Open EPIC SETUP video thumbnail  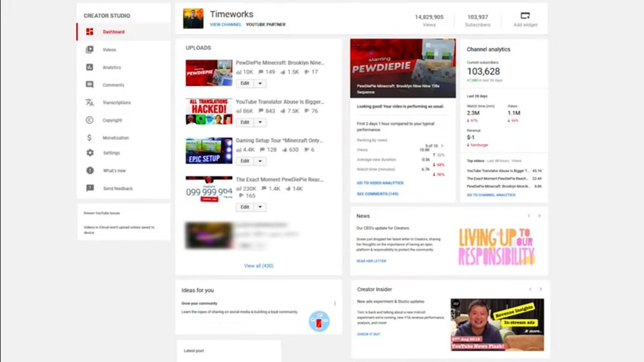tap(209, 151)
